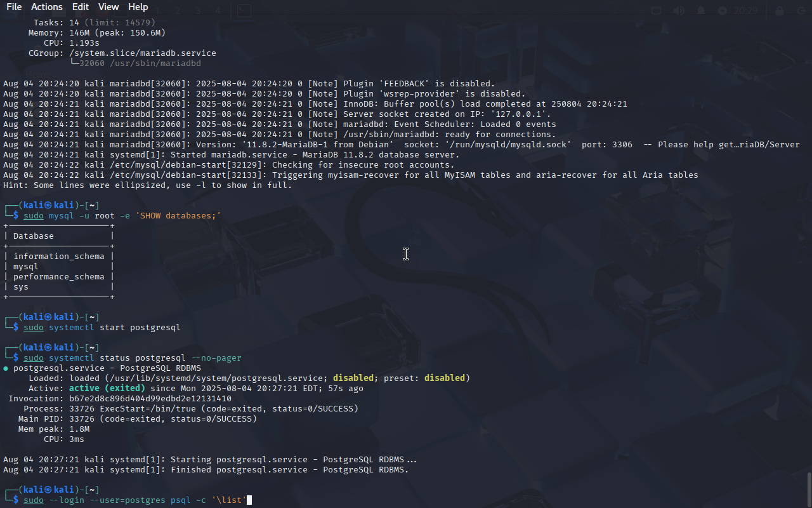Click the CGroup '/system.slice/mariadb.service' line
The image size is (812, 508).
coord(122,53)
